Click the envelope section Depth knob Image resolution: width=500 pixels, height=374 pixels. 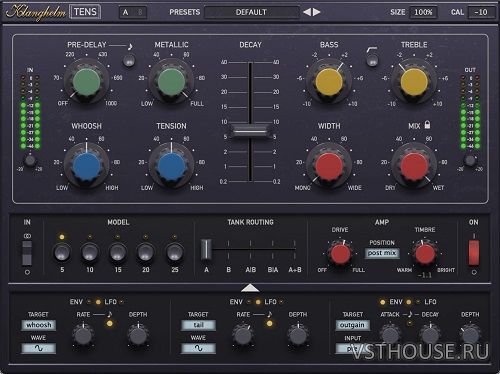tap(470, 335)
